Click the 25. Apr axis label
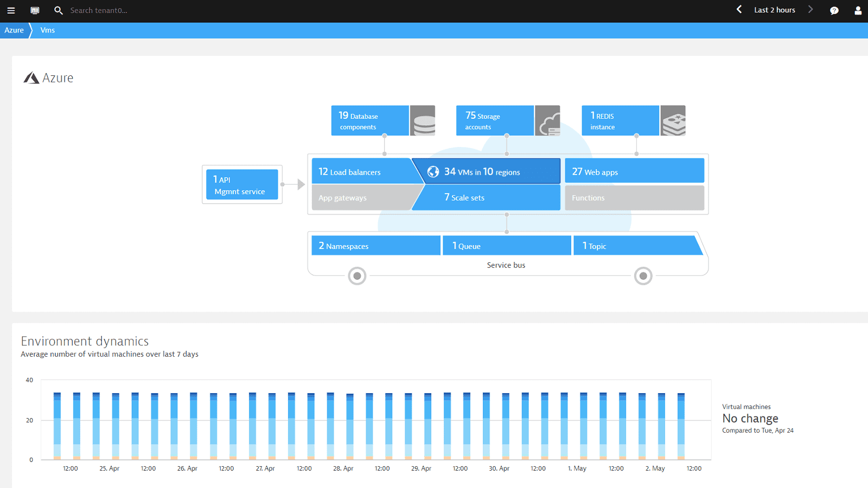The image size is (868, 488). click(110, 468)
